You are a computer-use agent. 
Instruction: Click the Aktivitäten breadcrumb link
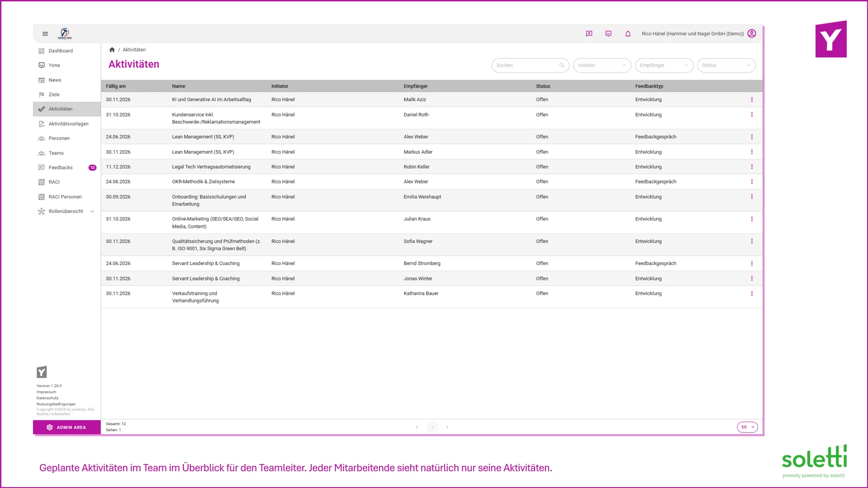134,50
